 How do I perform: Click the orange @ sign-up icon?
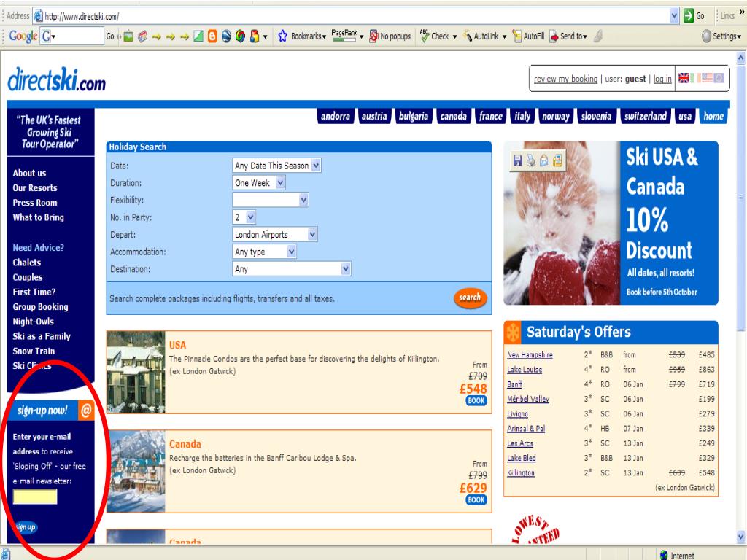coord(86,410)
